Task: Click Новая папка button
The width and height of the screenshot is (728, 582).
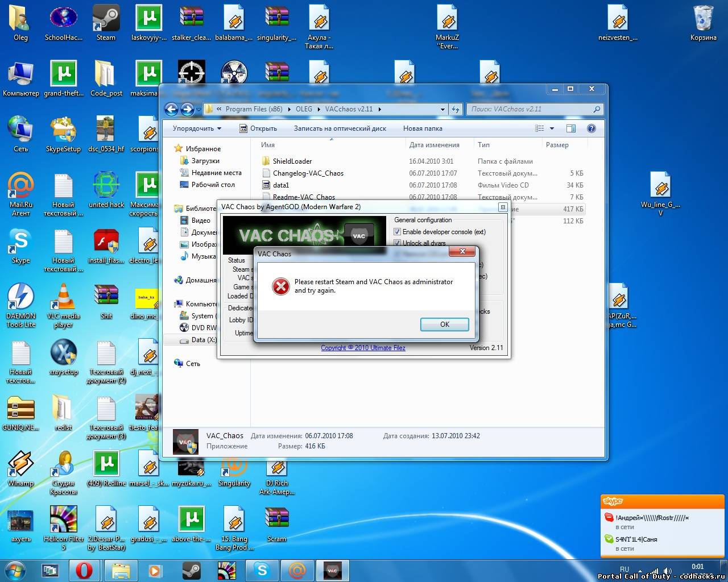Action: click(x=423, y=128)
